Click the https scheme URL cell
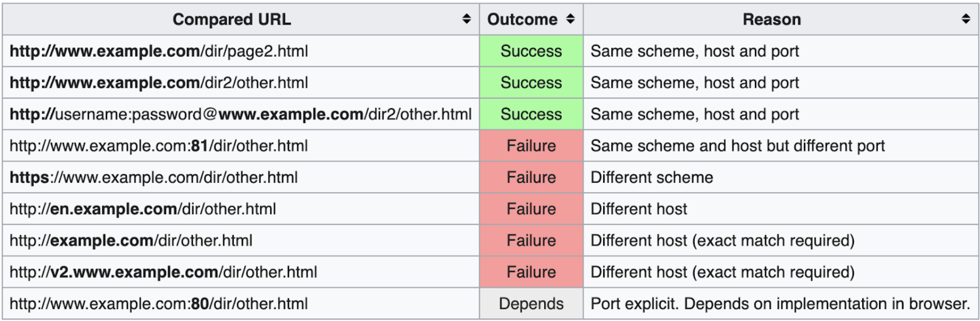980x321 pixels. click(x=154, y=178)
